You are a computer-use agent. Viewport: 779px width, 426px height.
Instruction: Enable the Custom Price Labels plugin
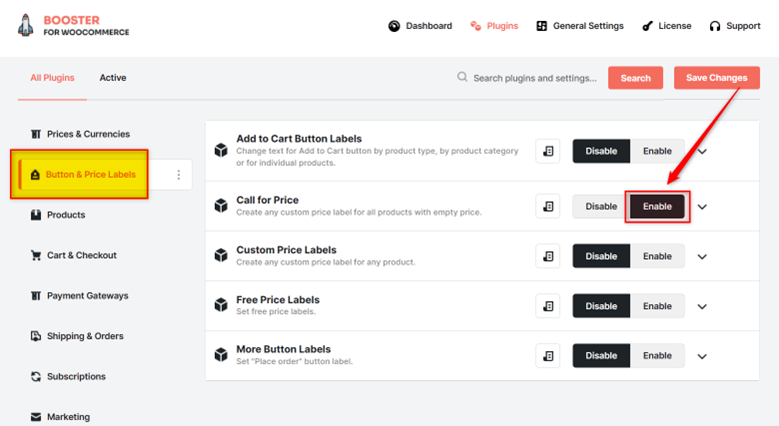[657, 256]
